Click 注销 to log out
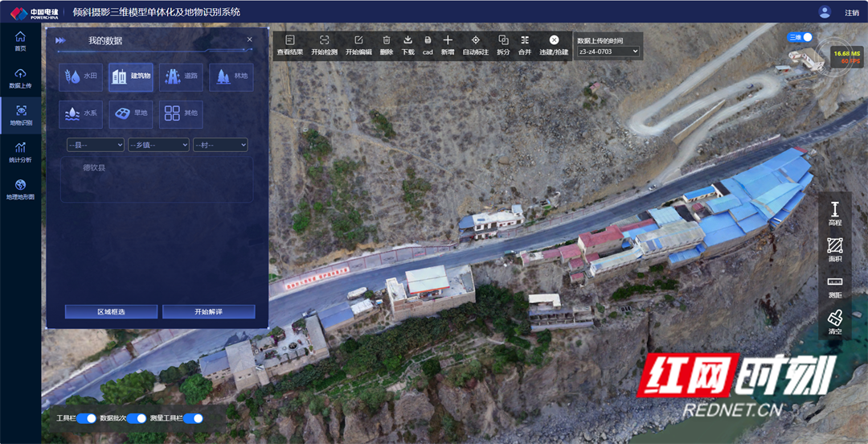This screenshot has height=444, width=868. coord(852,12)
